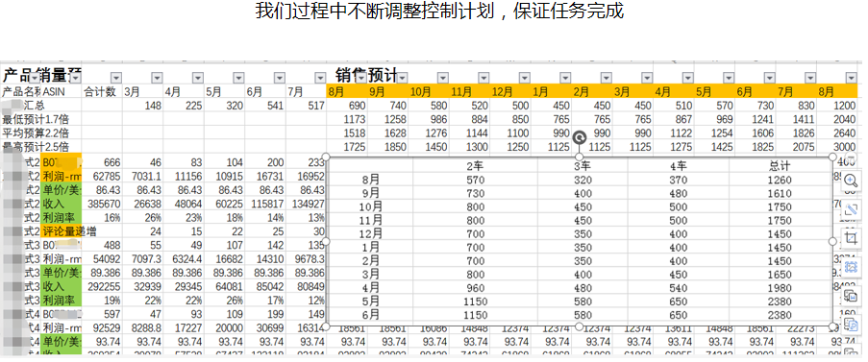The image size is (868, 362).
Task: Click the convert image to PDF icon
Action: [x=852, y=325]
